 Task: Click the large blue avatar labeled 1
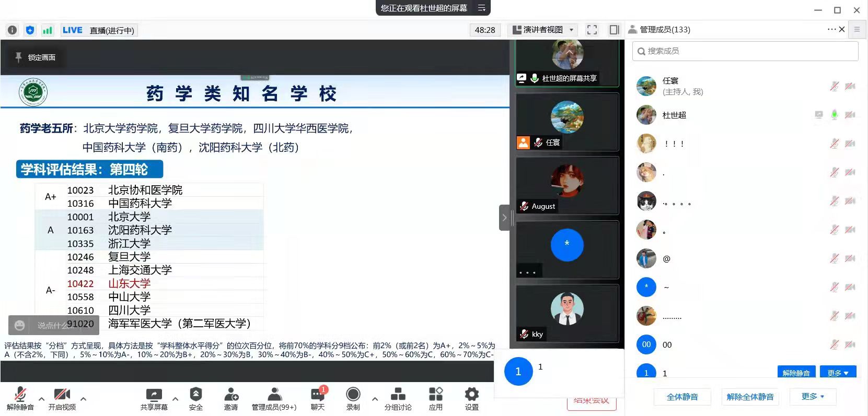(x=518, y=371)
